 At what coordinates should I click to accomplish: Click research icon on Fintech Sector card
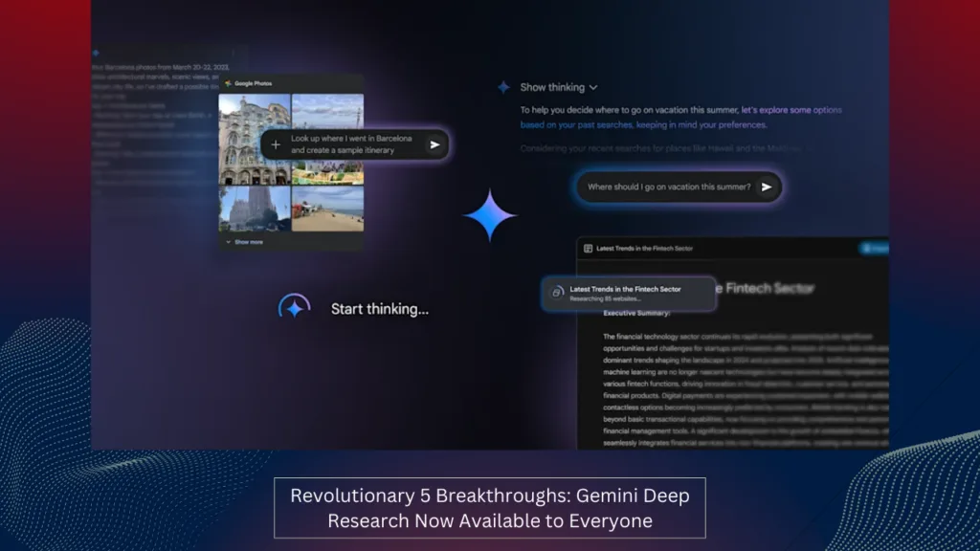(556, 293)
